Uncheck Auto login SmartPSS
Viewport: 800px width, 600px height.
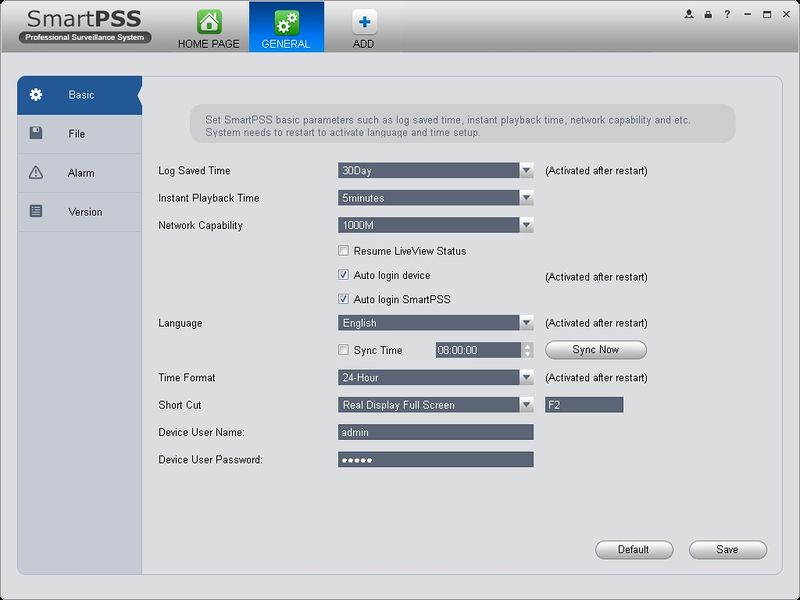coord(343,299)
